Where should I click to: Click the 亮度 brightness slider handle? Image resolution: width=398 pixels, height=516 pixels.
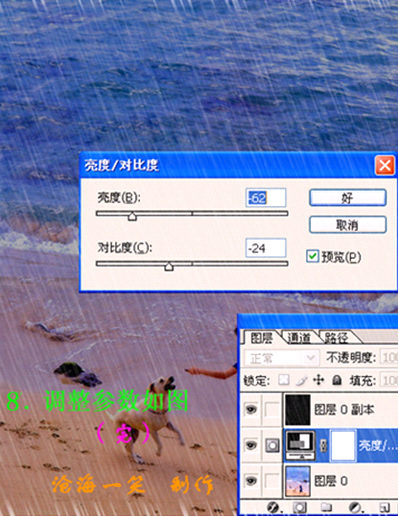[132, 217]
